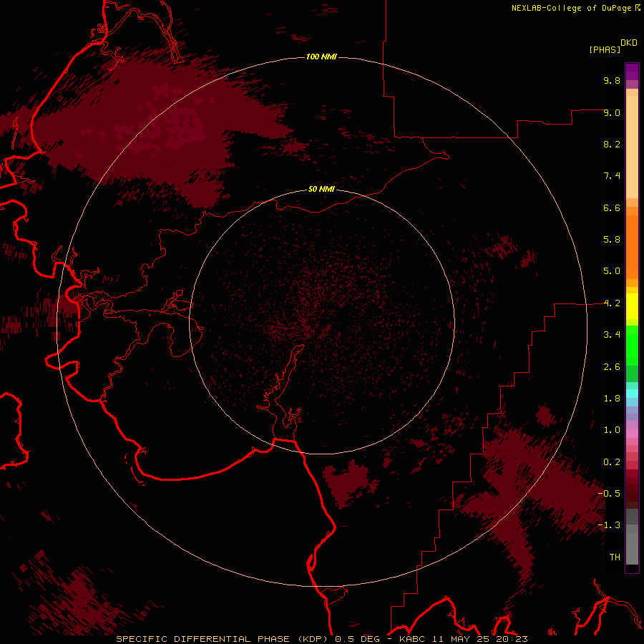This screenshot has height=644, width=644.
Task: Select the -0.5 legend value
Action: coord(609,494)
